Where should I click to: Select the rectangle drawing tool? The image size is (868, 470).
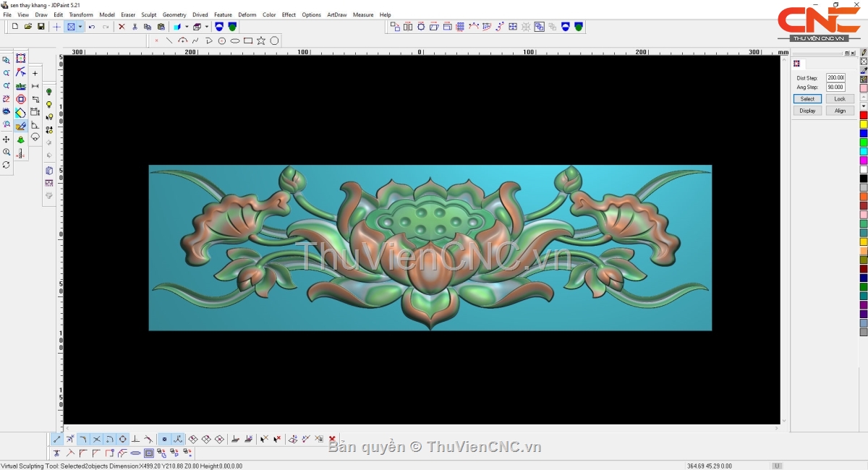coord(248,40)
